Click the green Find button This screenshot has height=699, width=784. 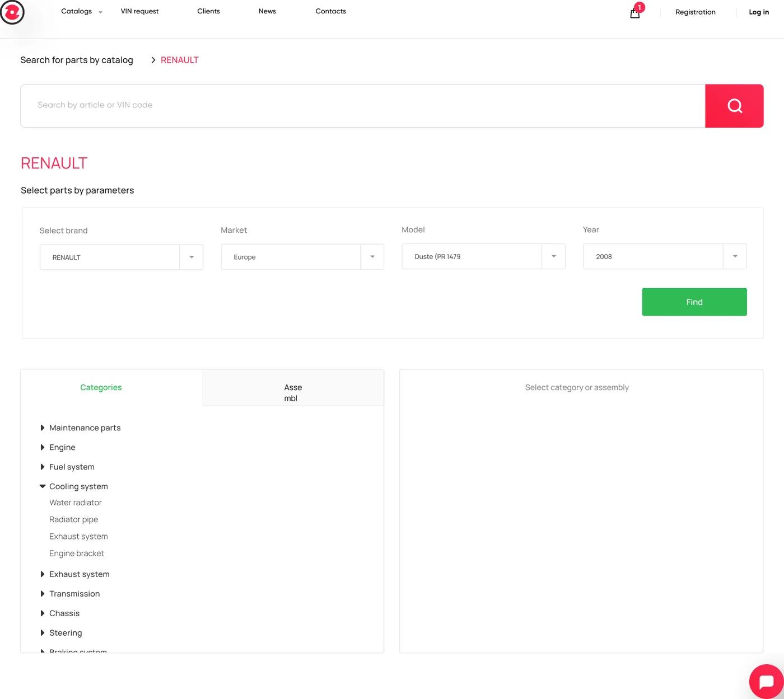(694, 302)
